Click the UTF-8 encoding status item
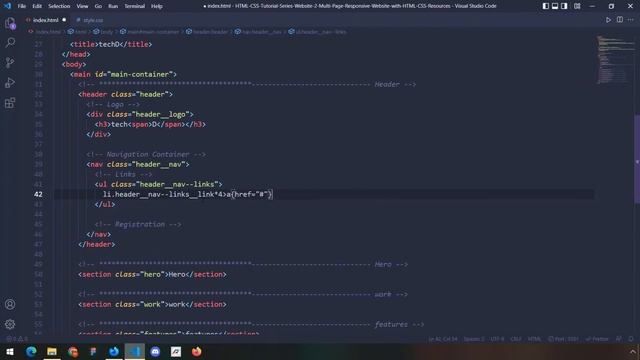 tap(497, 339)
